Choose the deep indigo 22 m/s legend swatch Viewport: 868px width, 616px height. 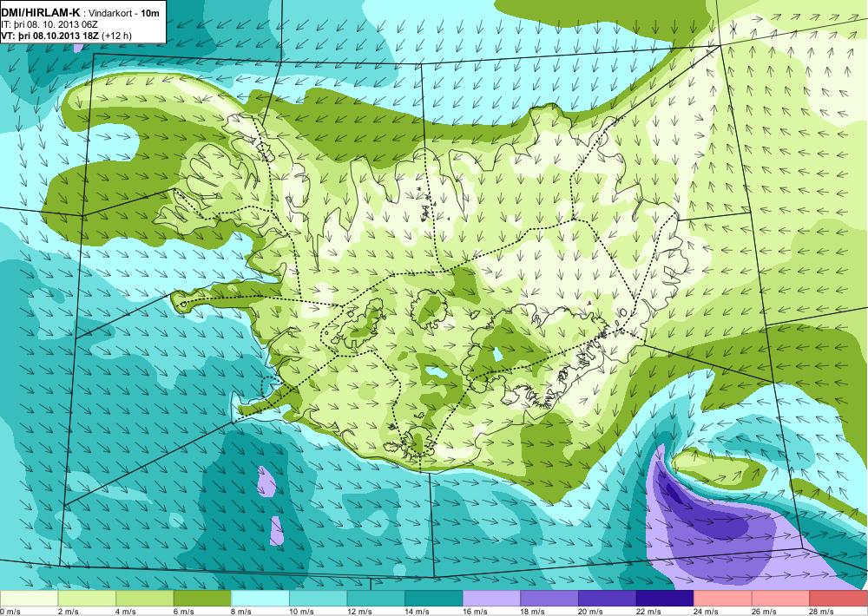click(665, 599)
